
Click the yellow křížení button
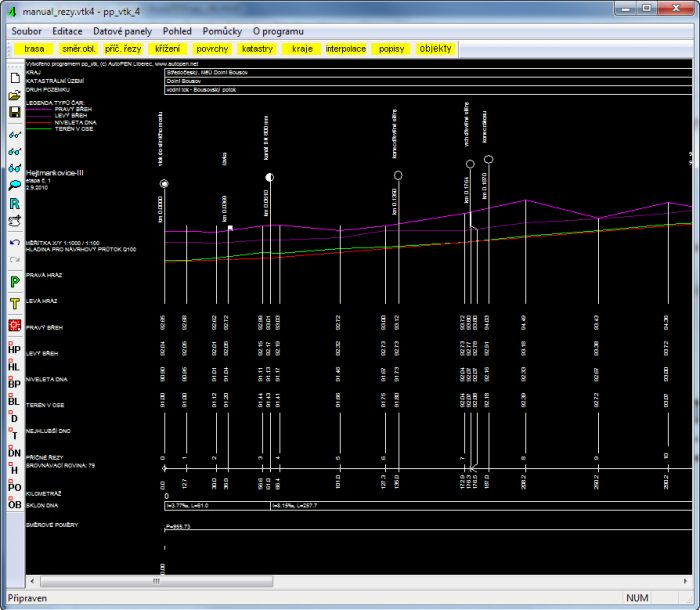coord(167,49)
